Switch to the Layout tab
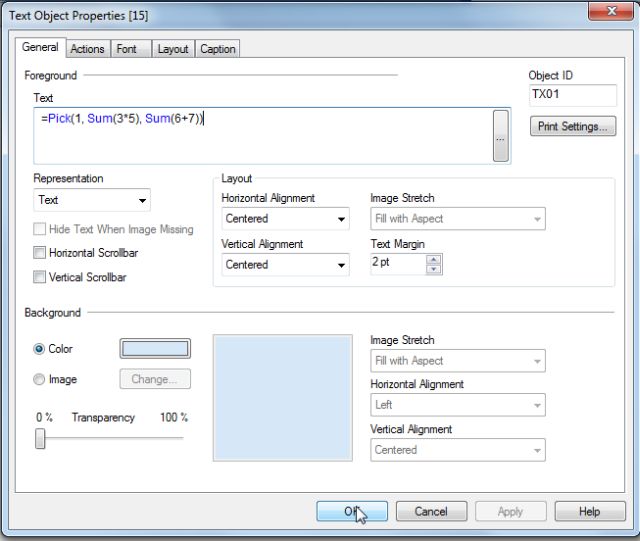Screen dimensions: 640x541 pos(173,49)
